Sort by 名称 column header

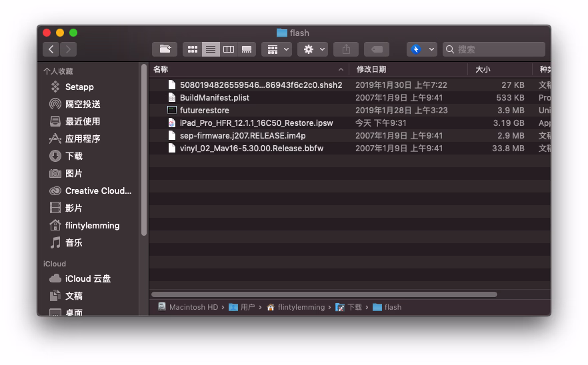(x=161, y=69)
